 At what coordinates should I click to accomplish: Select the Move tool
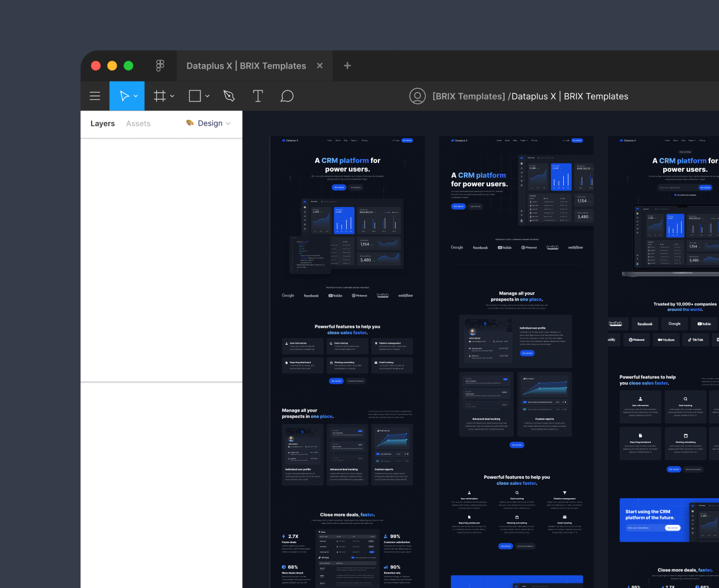point(124,96)
